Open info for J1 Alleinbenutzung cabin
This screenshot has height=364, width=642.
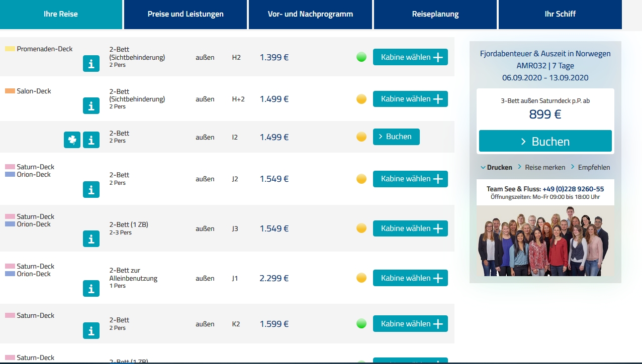pyautogui.click(x=91, y=289)
